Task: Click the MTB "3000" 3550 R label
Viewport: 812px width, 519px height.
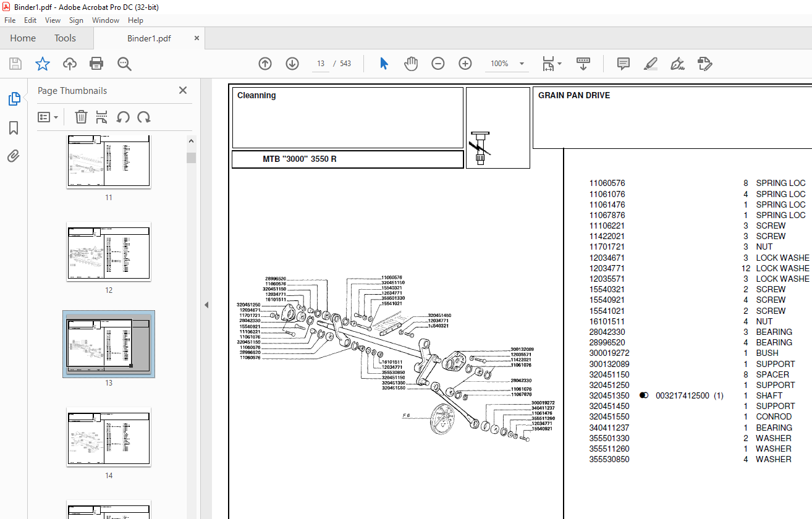Action: [x=300, y=159]
